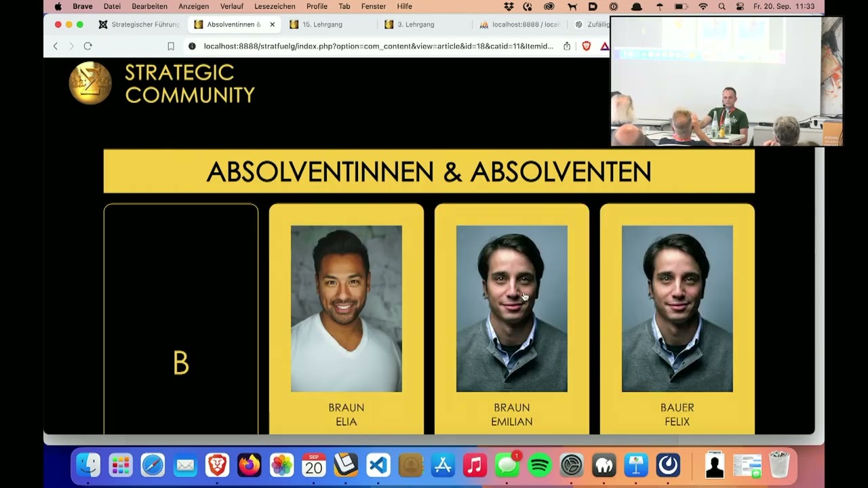Open Bauer Felix portrait photo

click(x=677, y=308)
